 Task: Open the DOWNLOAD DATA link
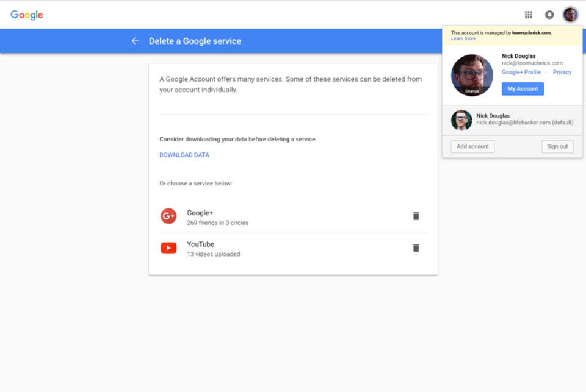(x=184, y=155)
